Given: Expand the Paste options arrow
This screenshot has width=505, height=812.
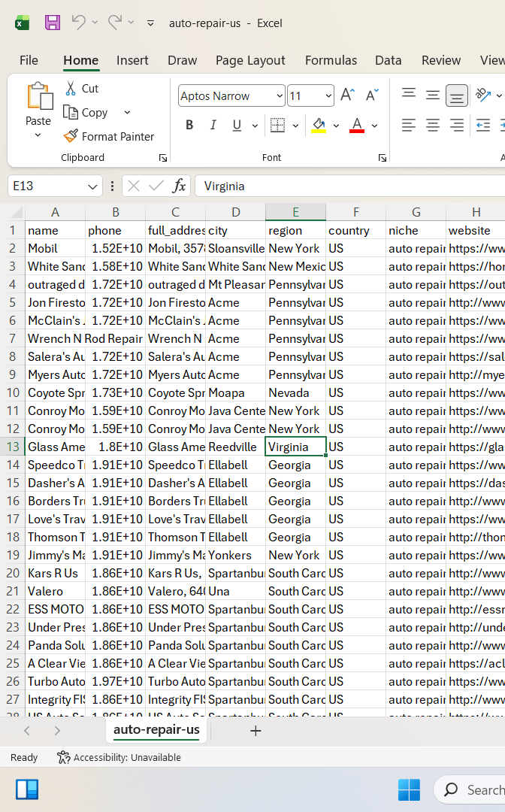Looking at the screenshot, I should coord(38,135).
